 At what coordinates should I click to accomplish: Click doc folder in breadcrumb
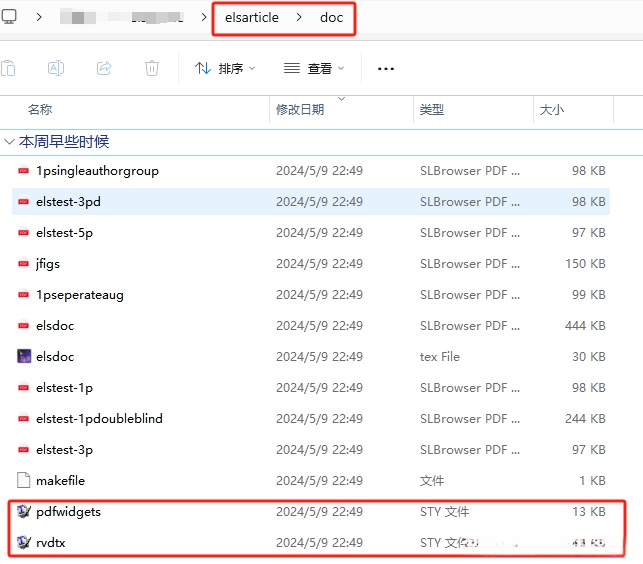(x=331, y=18)
